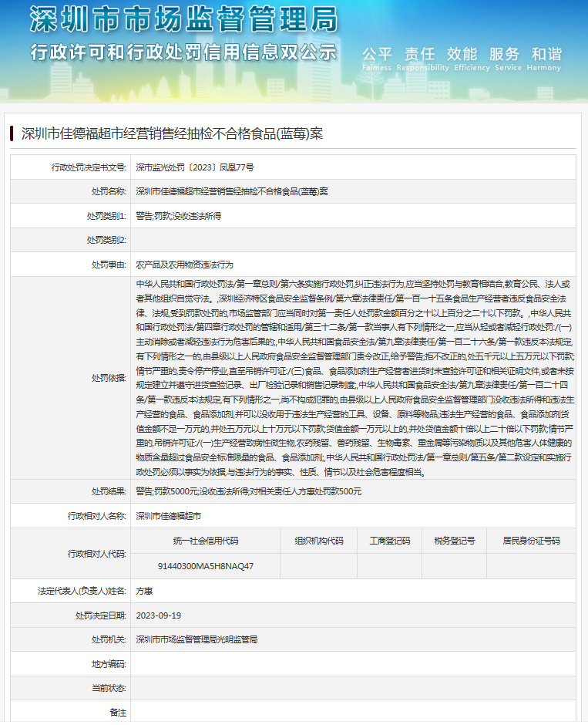Click the 工商登记码 column header
Screen dimensions: 588x725
coord(389,541)
